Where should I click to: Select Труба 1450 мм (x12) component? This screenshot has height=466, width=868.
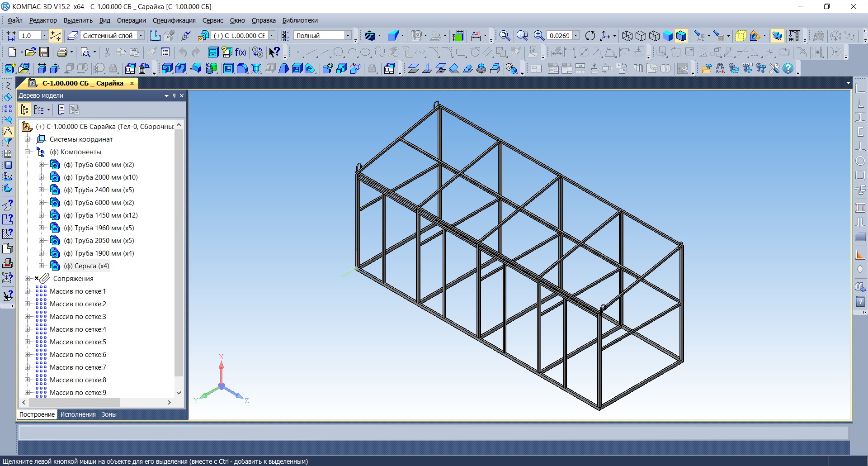100,215
